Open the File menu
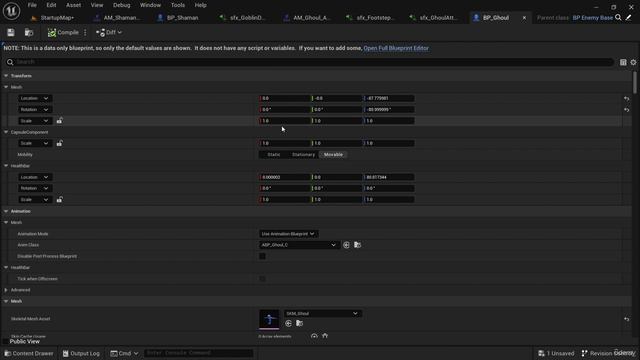Viewport: 640px width, 360px height. (32, 5)
